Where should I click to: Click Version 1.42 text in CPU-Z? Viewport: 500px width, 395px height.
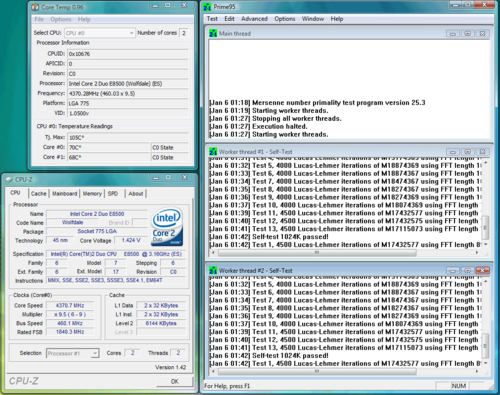170,367
